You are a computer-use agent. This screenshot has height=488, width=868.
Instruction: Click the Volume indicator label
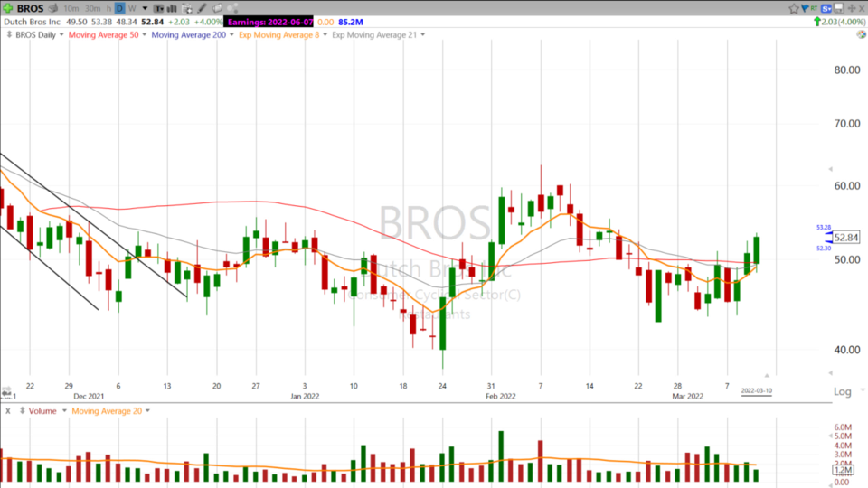pos(42,411)
